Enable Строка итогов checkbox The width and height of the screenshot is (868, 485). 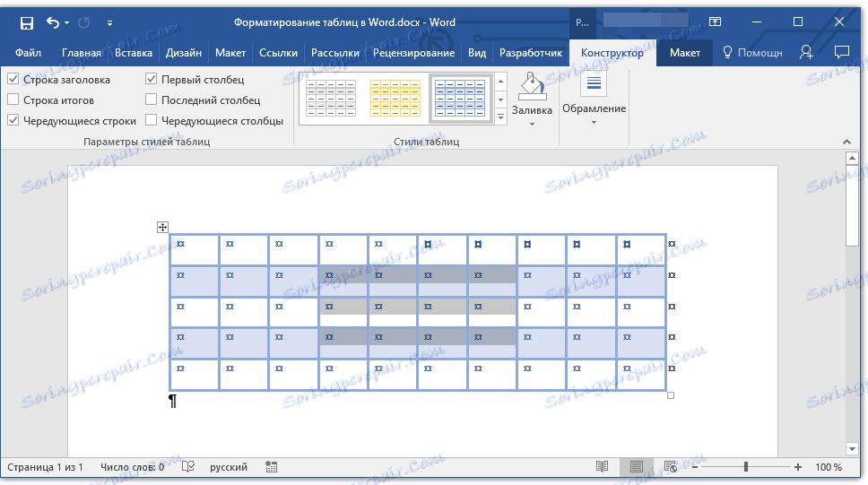pyautogui.click(x=13, y=100)
